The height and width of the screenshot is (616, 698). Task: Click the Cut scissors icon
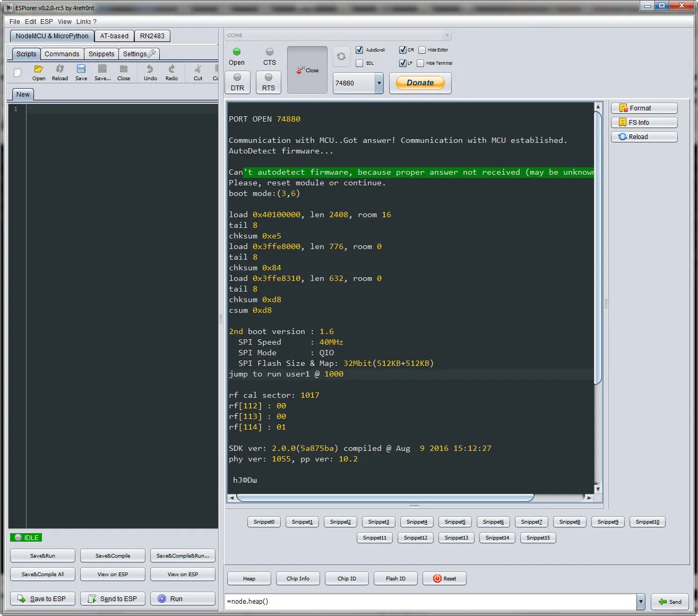point(198,70)
